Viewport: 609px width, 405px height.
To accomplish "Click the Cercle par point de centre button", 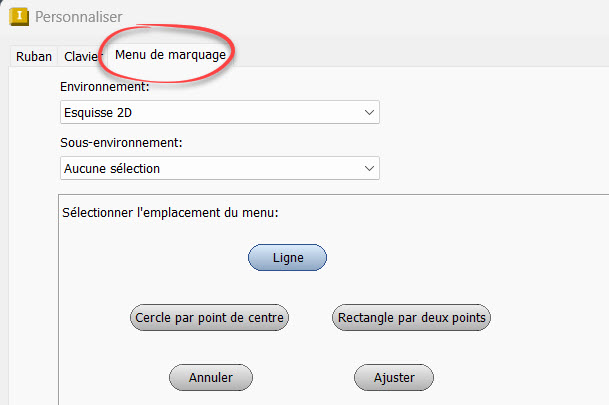I will click(x=210, y=318).
